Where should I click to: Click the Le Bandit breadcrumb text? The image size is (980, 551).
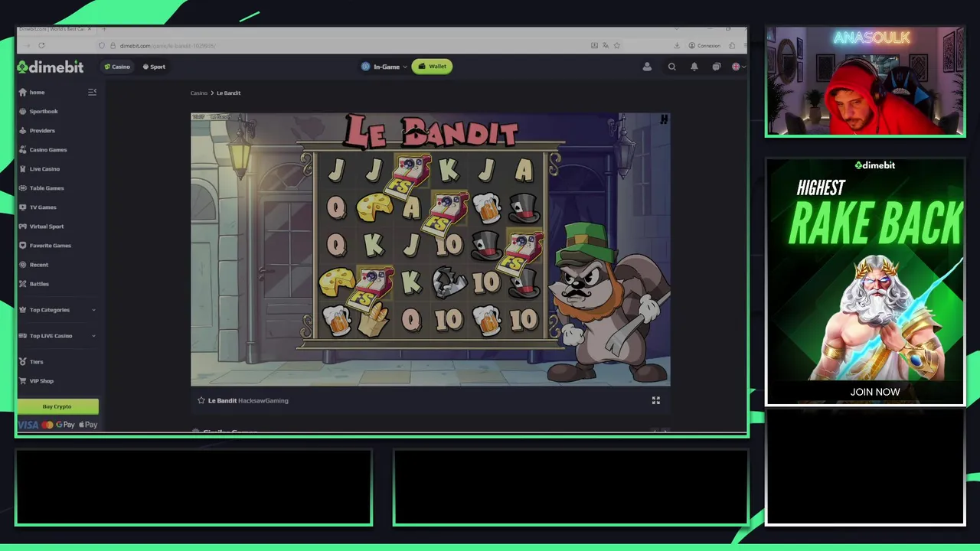pyautogui.click(x=228, y=93)
